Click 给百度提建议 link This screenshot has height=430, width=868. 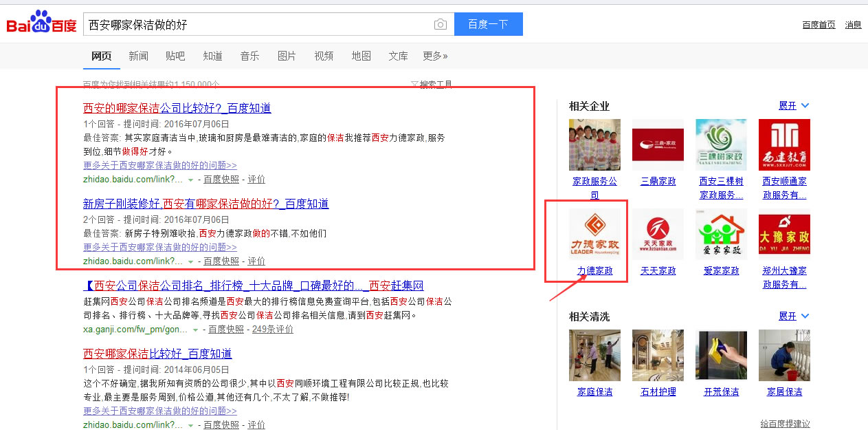pos(785,423)
